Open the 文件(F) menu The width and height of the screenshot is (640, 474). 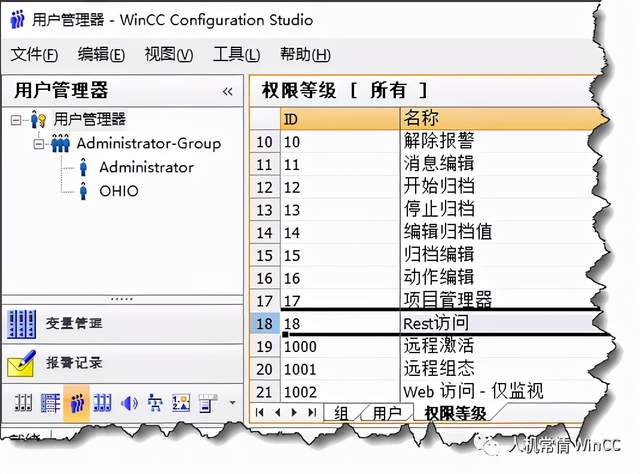click(34, 54)
